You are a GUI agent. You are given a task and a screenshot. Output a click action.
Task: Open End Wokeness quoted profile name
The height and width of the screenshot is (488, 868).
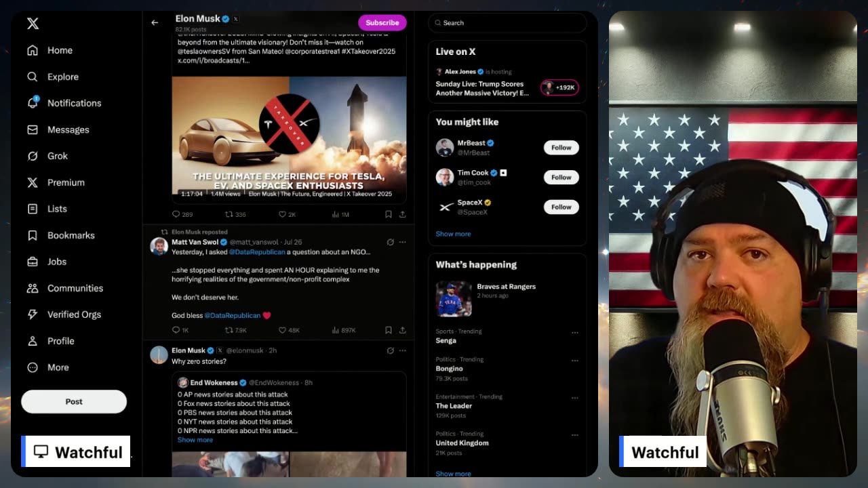(x=214, y=382)
